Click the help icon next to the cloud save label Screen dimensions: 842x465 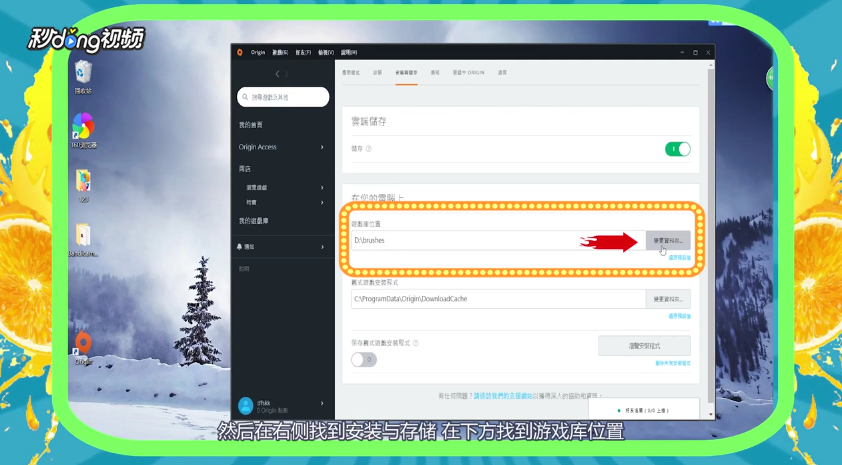point(368,149)
